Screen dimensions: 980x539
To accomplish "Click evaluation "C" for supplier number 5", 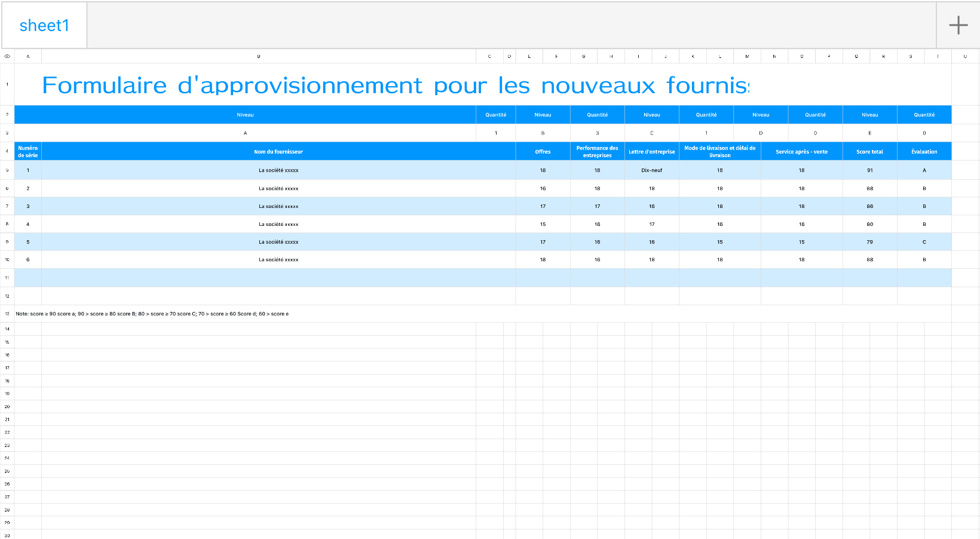I will 924,242.
